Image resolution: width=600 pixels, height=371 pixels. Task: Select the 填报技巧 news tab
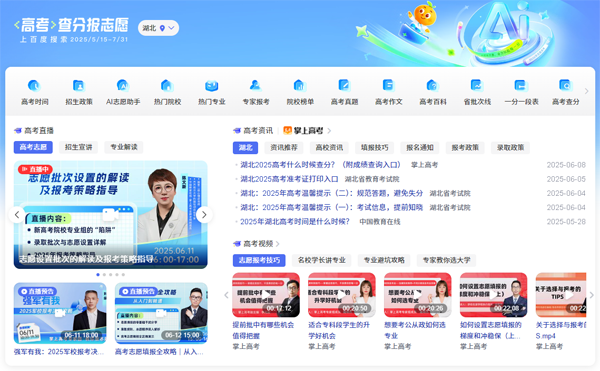[x=375, y=148]
